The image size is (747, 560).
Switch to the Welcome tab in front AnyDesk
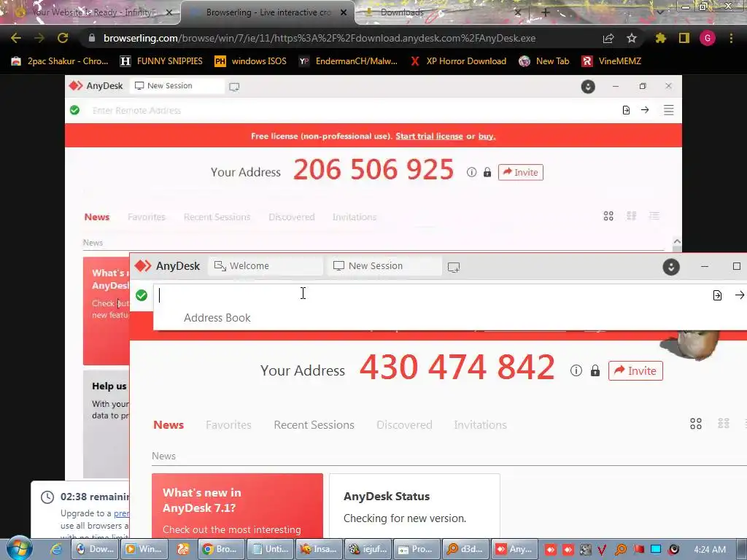[x=266, y=265]
